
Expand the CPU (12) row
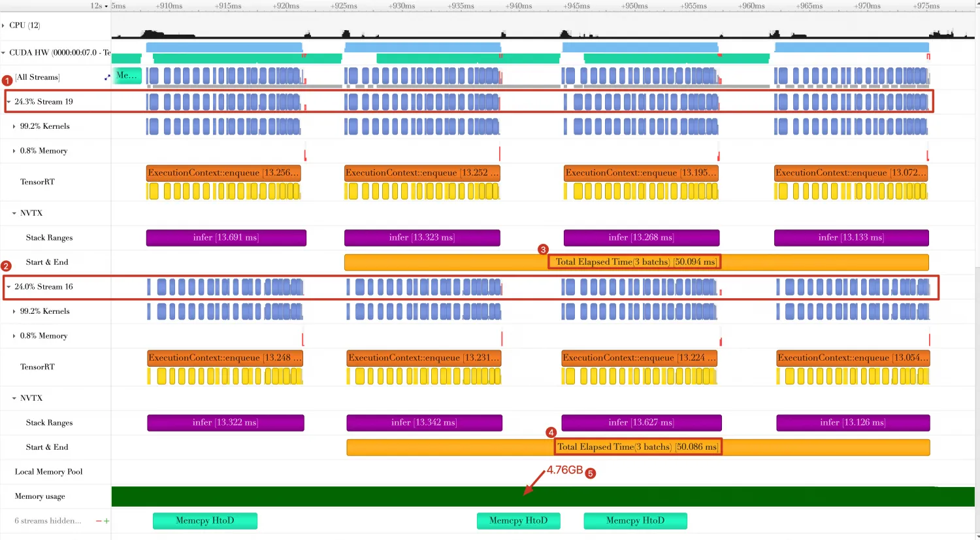point(3,25)
